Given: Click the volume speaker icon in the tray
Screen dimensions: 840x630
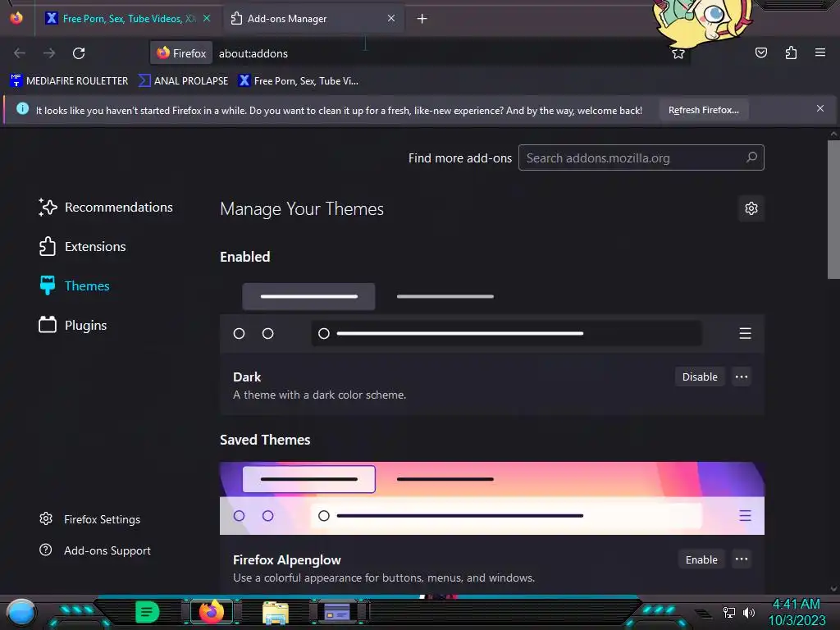Looking at the screenshot, I should tap(748, 612).
